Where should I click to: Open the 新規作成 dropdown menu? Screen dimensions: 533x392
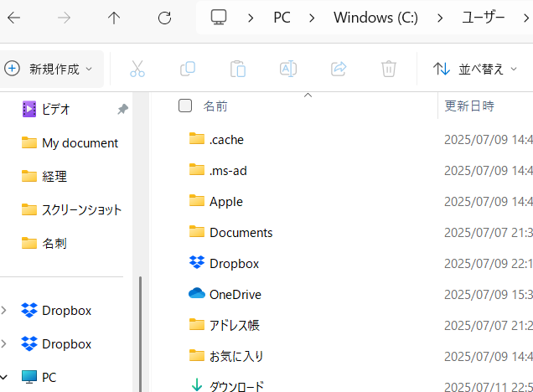tap(50, 69)
